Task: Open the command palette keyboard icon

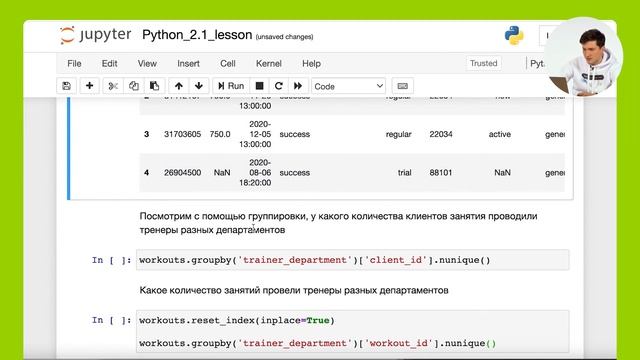Action: [x=402, y=86]
